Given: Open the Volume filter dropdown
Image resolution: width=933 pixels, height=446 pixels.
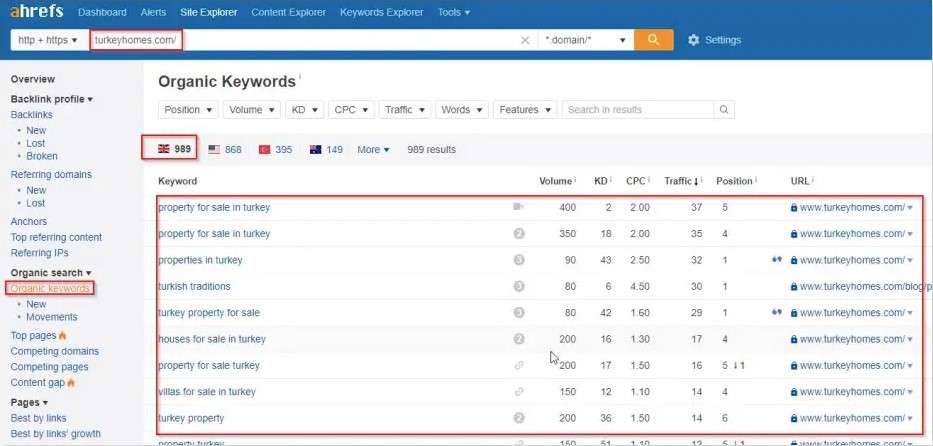Looking at the screenshot, I should pyautogui.click(x=252, y=109).
